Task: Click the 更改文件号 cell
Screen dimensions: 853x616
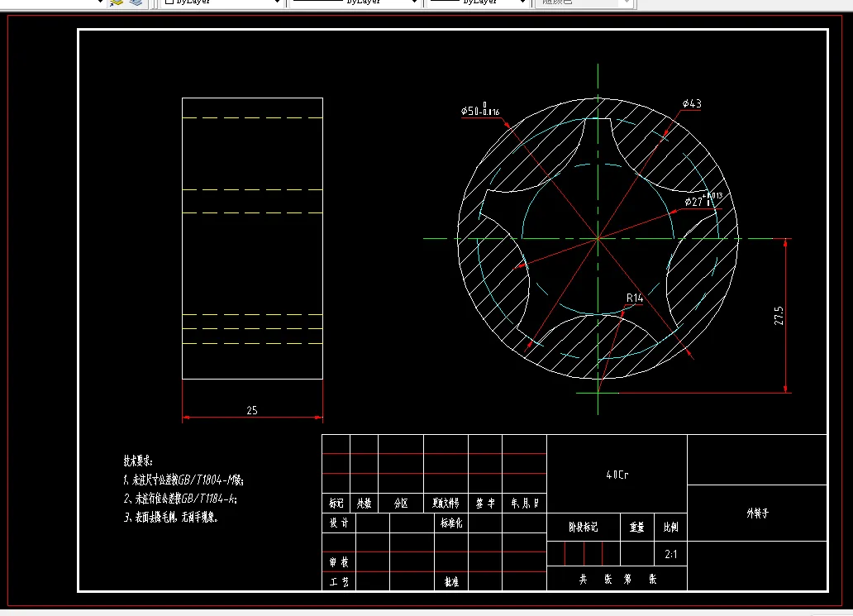Action: coord(446,504)
